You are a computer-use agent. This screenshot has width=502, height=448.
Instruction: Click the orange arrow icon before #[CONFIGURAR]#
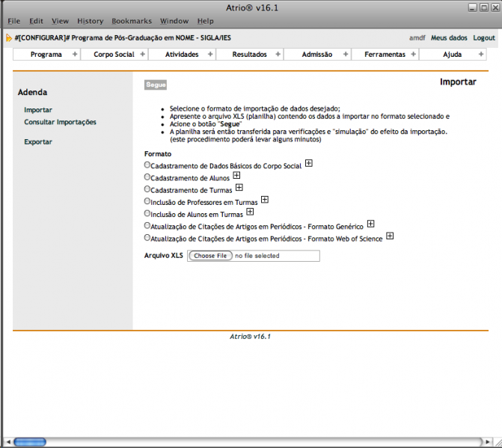click(x=8, y=37)
